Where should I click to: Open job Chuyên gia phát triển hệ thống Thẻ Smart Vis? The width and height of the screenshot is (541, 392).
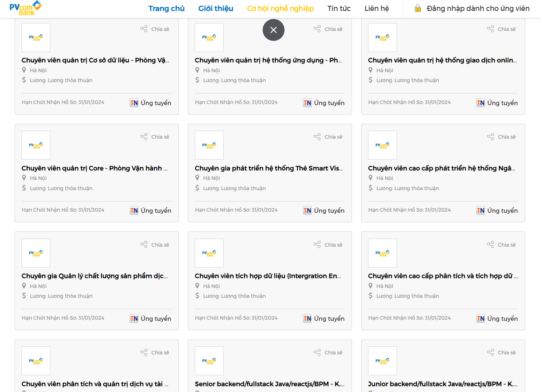(269, 168)
